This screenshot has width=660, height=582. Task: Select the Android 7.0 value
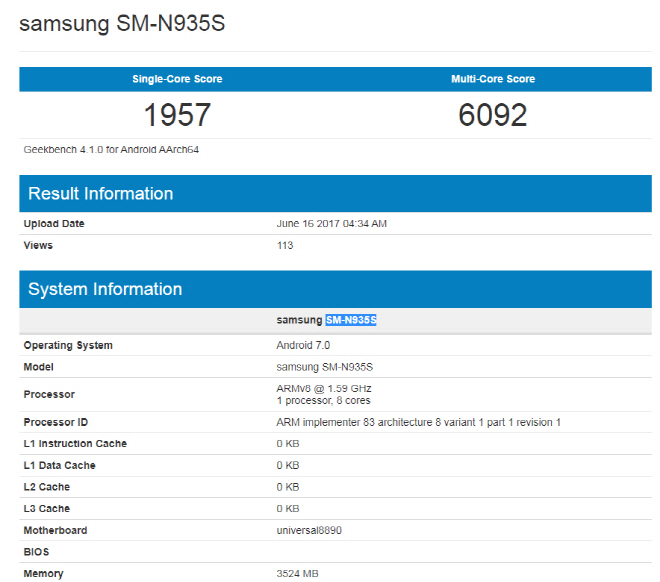303,345
